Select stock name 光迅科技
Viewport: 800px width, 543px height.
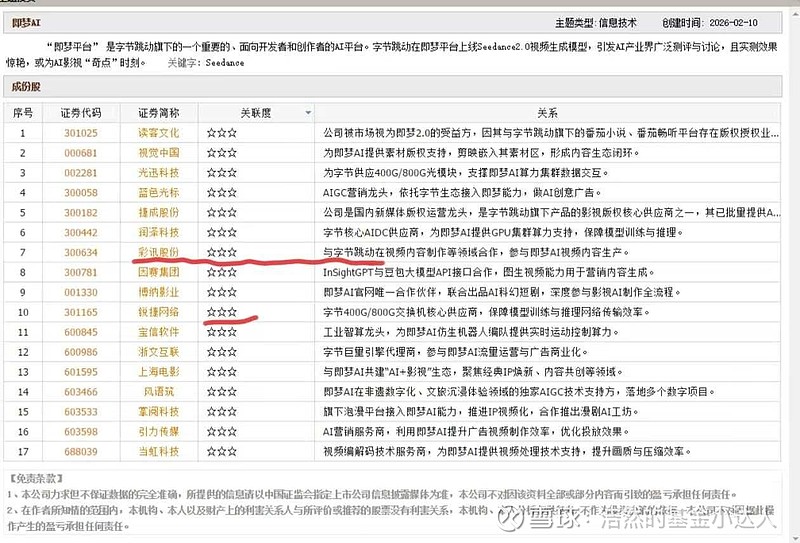point(159,172)
